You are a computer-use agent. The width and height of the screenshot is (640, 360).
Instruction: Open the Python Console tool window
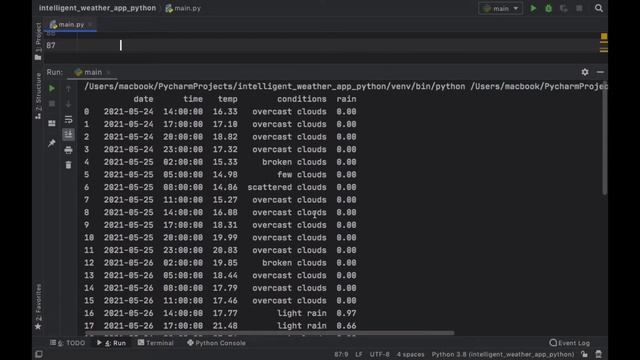pos(216,343)
